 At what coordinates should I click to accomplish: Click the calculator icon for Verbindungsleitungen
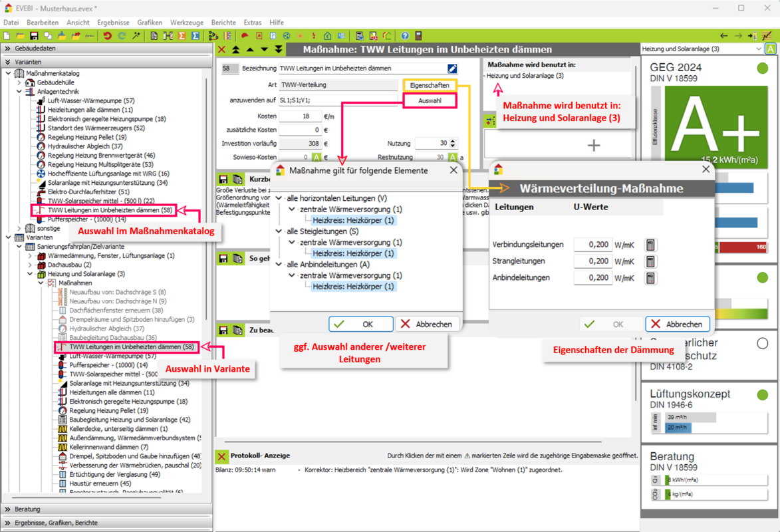click(650, 245)
